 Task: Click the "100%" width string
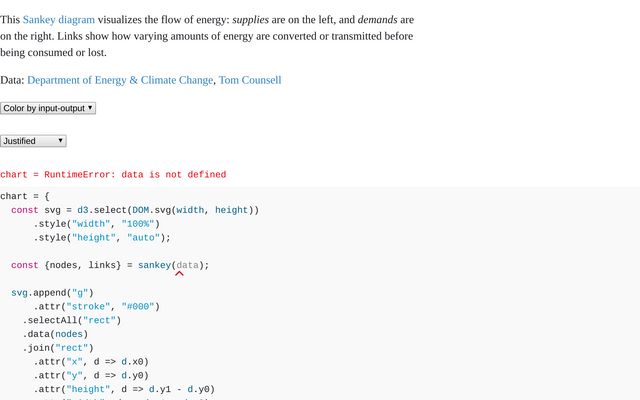tap(138, 224)
